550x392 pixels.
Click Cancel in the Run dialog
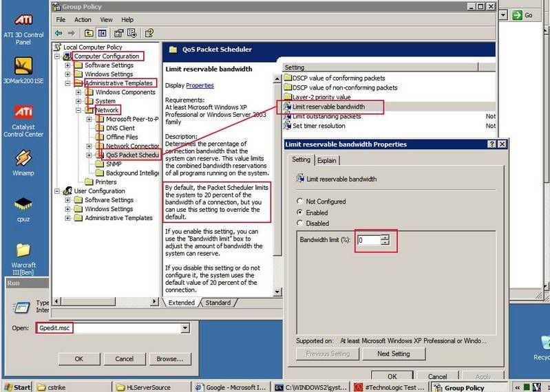coord(125,359)
